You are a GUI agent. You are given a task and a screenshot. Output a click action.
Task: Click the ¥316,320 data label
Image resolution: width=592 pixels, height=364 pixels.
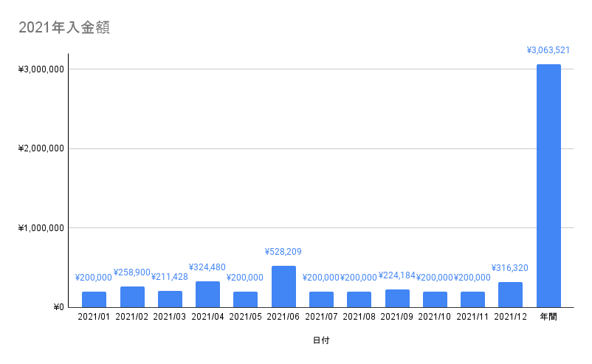click(x=509, y=268)
